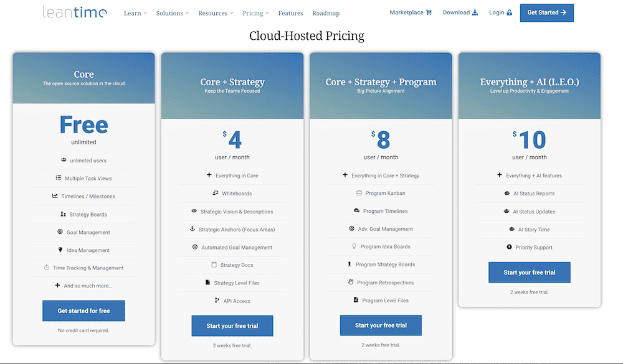Open the Roadmap page
The width and height of the screenshot is (623, 364).
point(326,12)
